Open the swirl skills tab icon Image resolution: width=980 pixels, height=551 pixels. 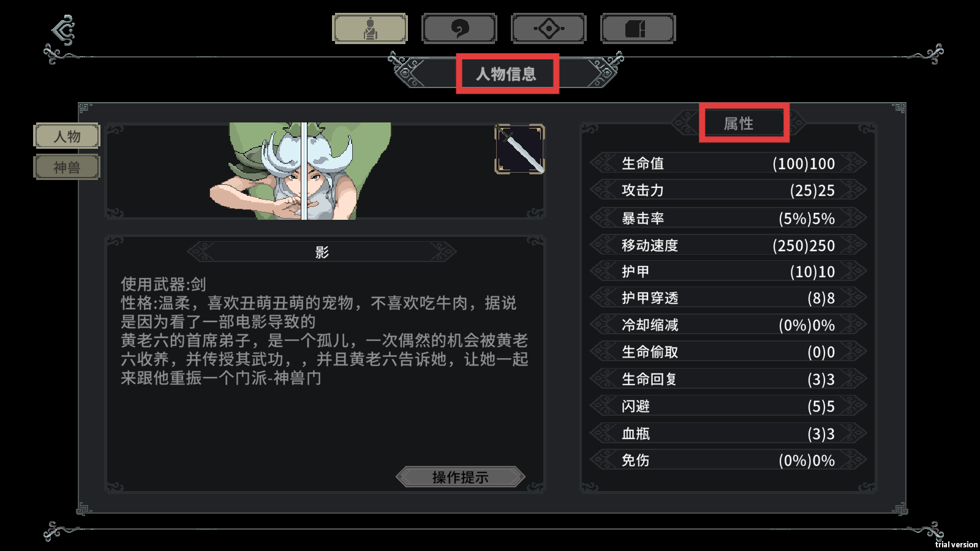point(459,29)
